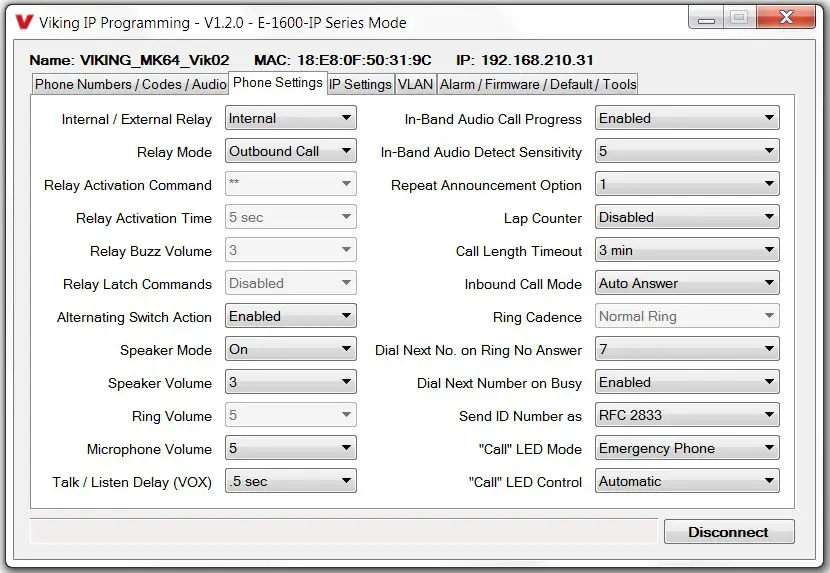The image size is (830, 573).
Task: Click the Disconnect button
Action: pyautogui.click(x=729, y=532)
